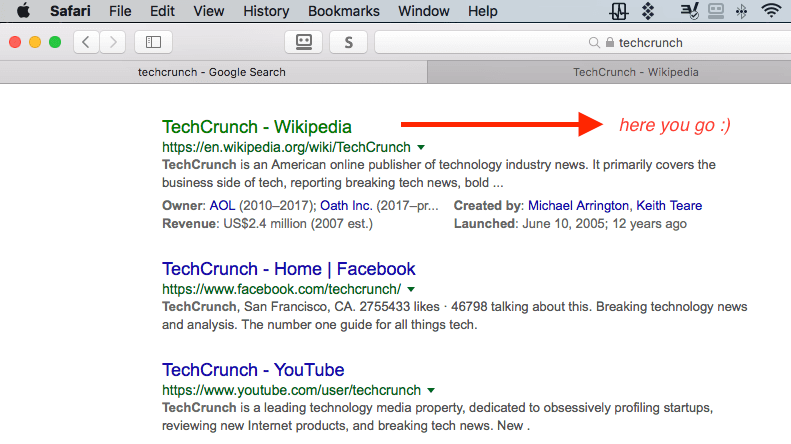This screenshot has width=791, height=444.
Task: Open the Keith Teare link
Action: [x=669, y=206]
